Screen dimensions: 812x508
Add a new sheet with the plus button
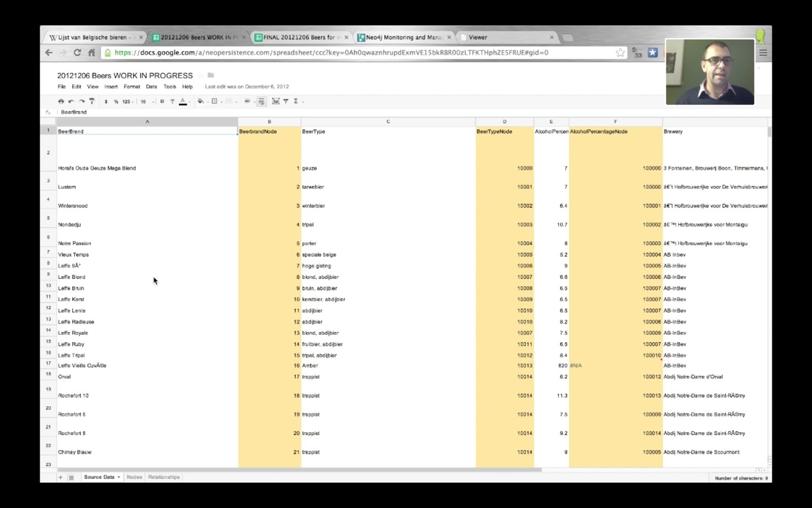[60, 478]
